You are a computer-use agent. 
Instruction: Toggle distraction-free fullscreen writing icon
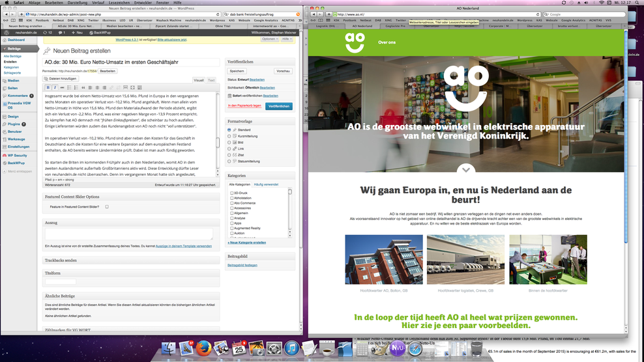[132, 87]
